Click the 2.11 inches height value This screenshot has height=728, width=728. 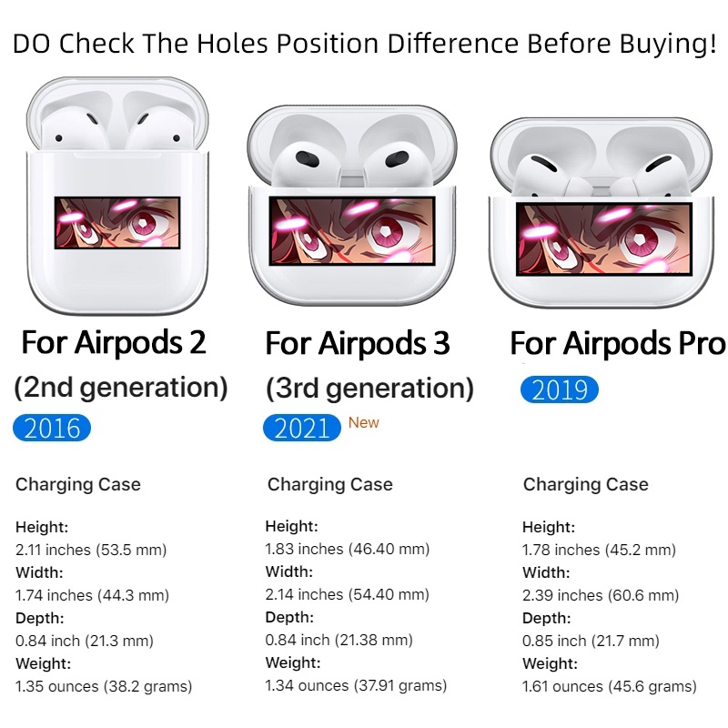tap(91, 550)
